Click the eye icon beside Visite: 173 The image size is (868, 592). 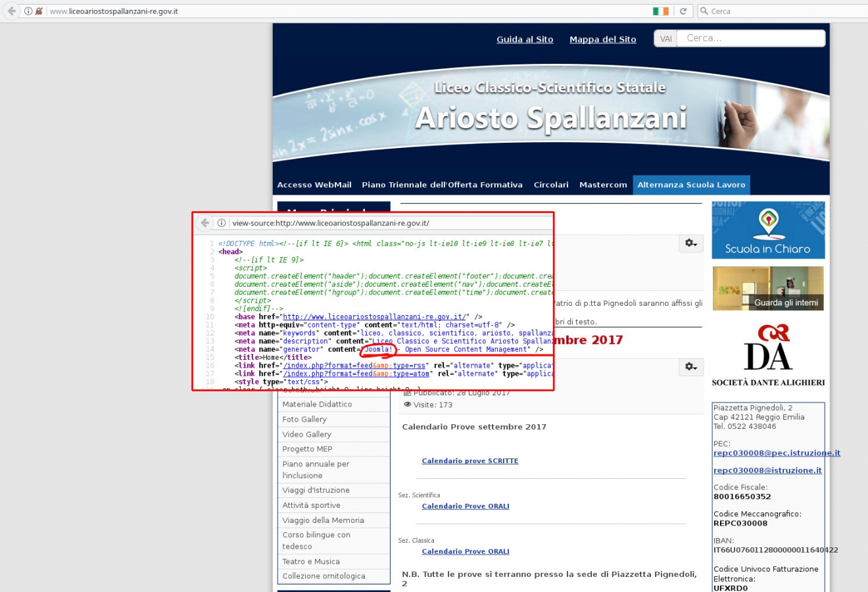click(408, 405)
